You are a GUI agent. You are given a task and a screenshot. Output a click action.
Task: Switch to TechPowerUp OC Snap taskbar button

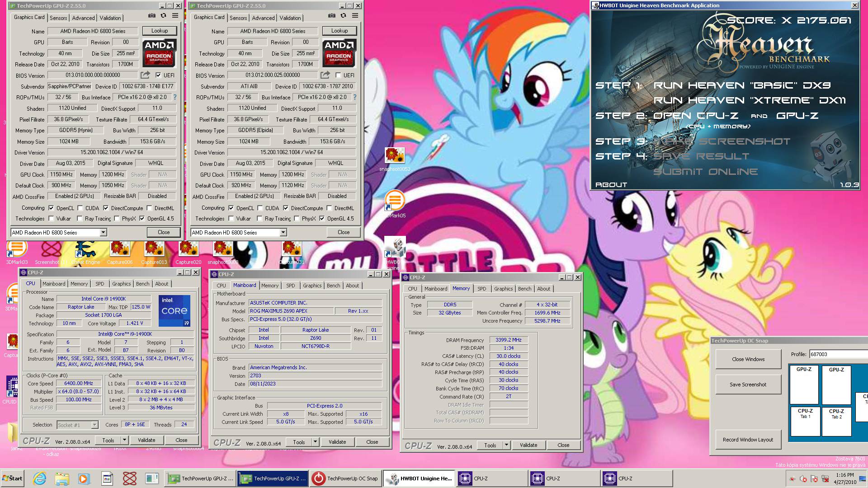345,479
